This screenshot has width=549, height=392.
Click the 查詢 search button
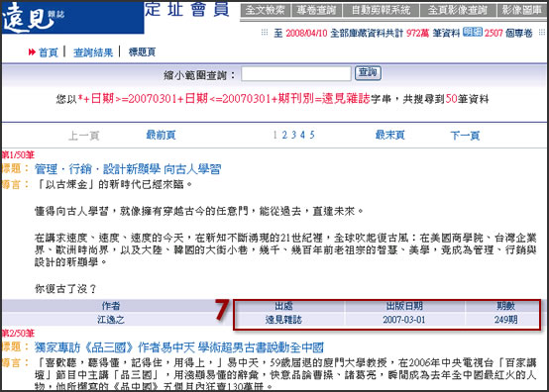pyautogui.click(x=368, y=73)
